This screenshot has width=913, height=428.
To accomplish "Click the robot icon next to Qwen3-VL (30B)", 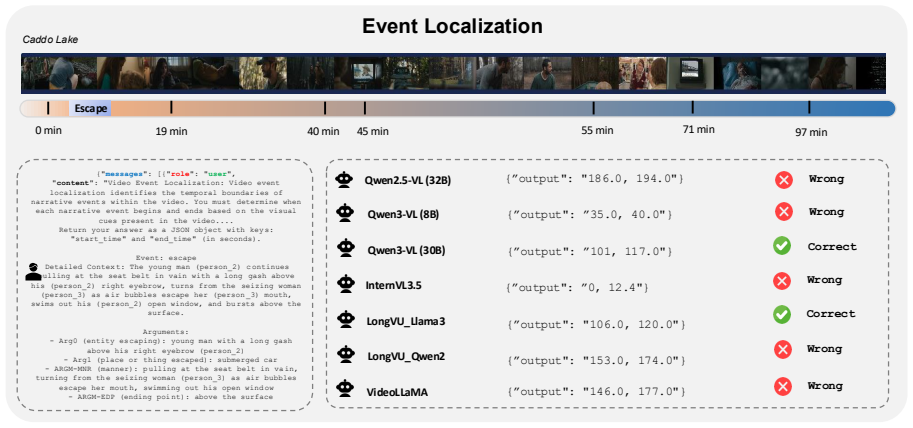I will [346, 249].
